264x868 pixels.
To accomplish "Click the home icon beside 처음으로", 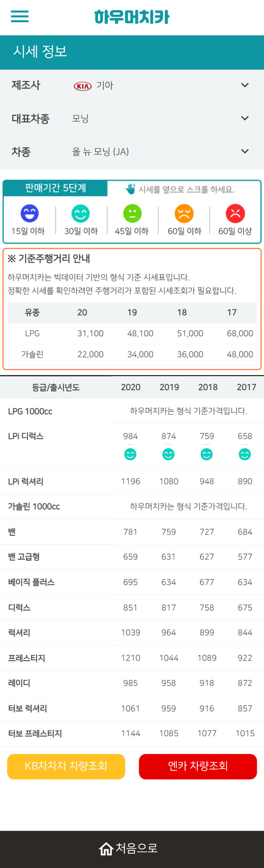I will [x=106, y=849].
